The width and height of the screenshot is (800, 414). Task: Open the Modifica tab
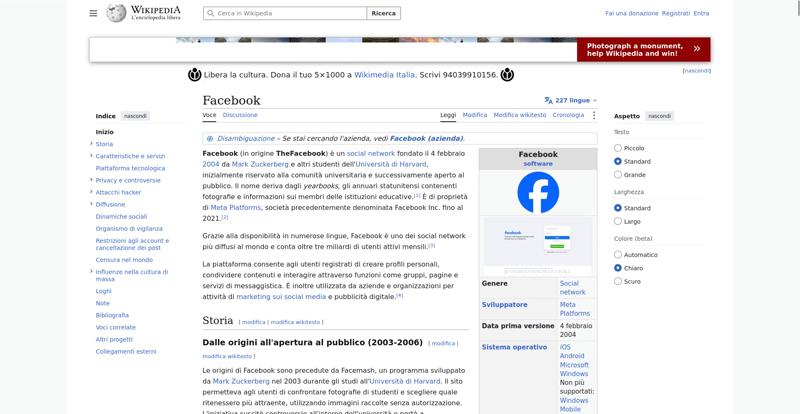tap(474, 115)
